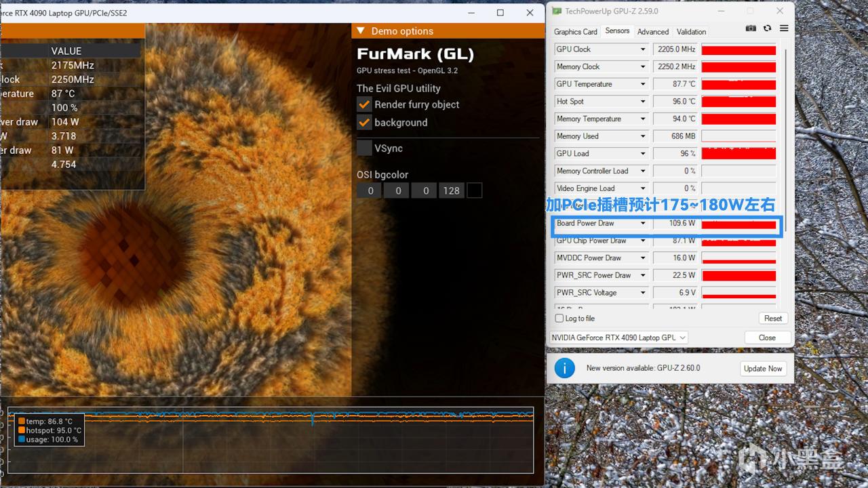Minimize the FurMark window
The image size is (868, 488).
click(x=471, y=13)
